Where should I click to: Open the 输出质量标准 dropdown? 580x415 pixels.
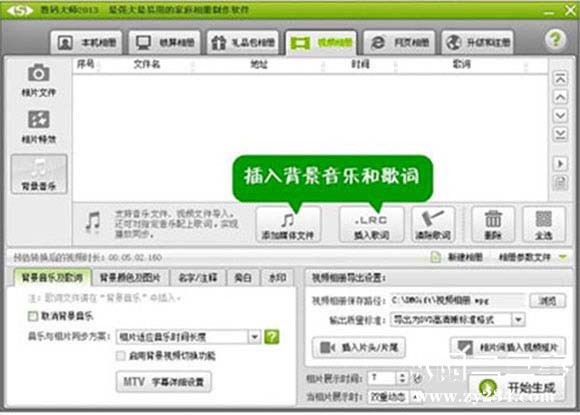[x=518, y=319]
